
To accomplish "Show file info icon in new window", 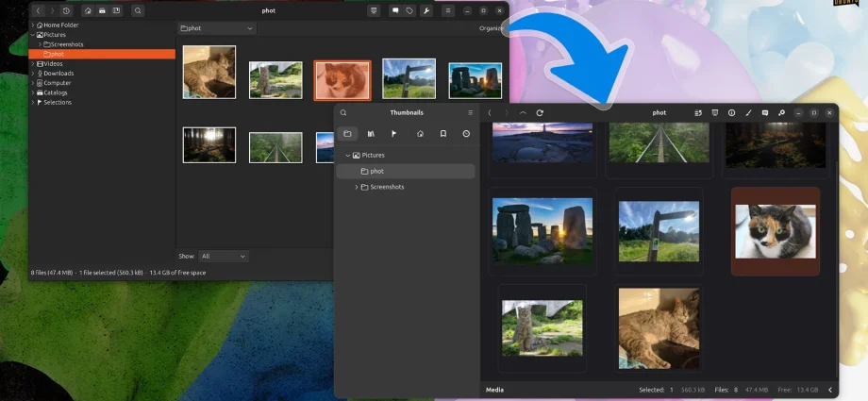I will (732, 112).
